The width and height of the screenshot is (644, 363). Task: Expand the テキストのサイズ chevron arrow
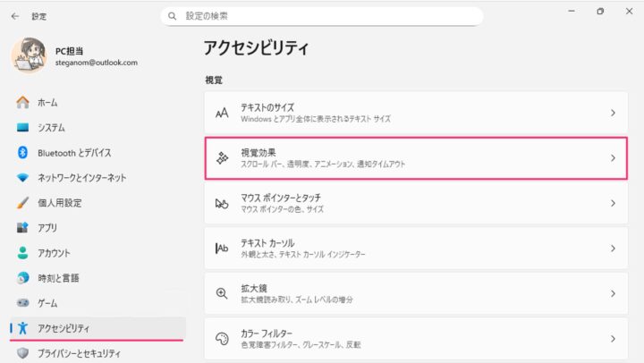[x=613, y=113]
